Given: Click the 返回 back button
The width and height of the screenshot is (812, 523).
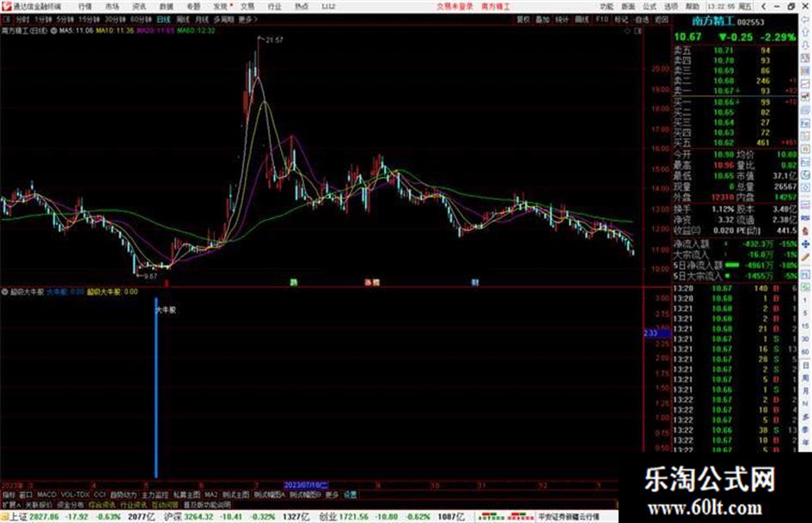Looking at the screenshot, I should 662,19.
